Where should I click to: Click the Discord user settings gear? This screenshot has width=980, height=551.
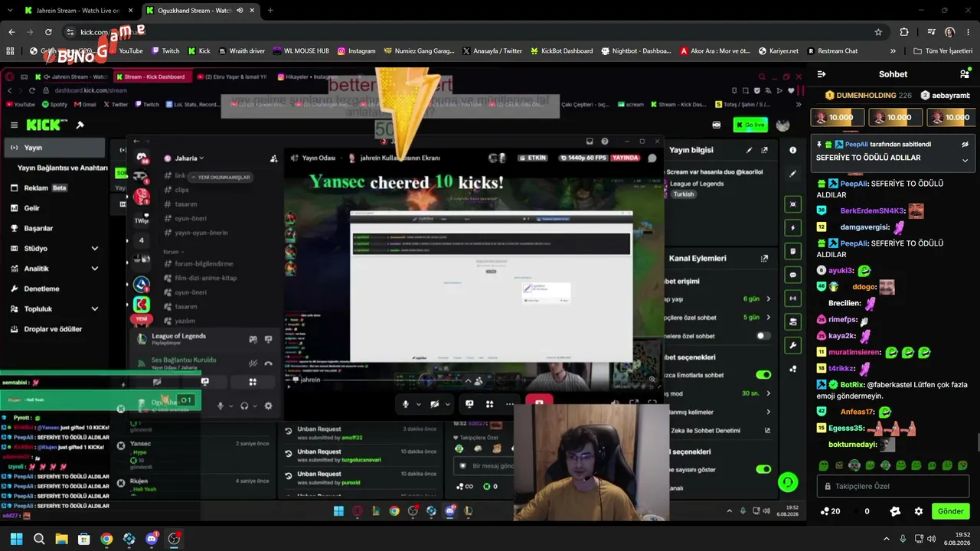(268, 406)
